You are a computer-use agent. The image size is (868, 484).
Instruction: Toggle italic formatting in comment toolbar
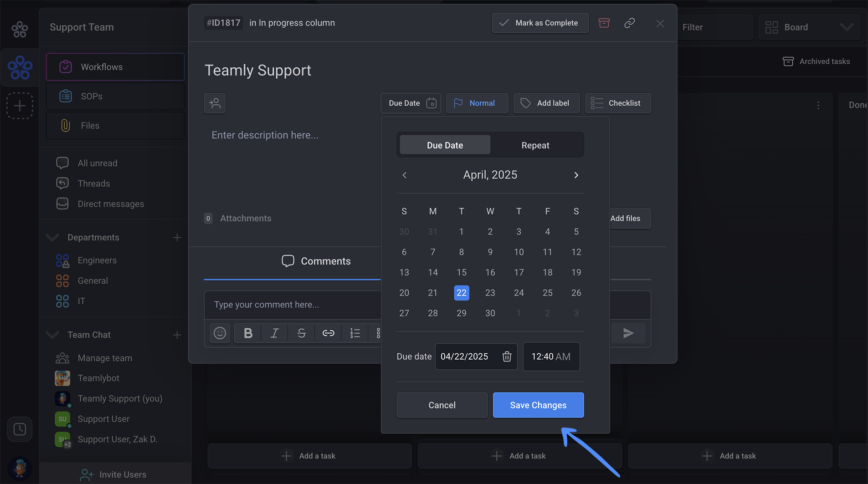tap(274, 333)
